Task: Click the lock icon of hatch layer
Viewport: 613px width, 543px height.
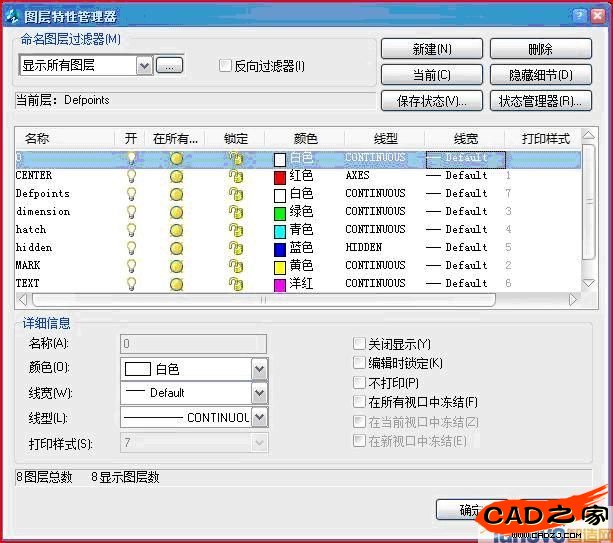Action: (x=236, y=230)
